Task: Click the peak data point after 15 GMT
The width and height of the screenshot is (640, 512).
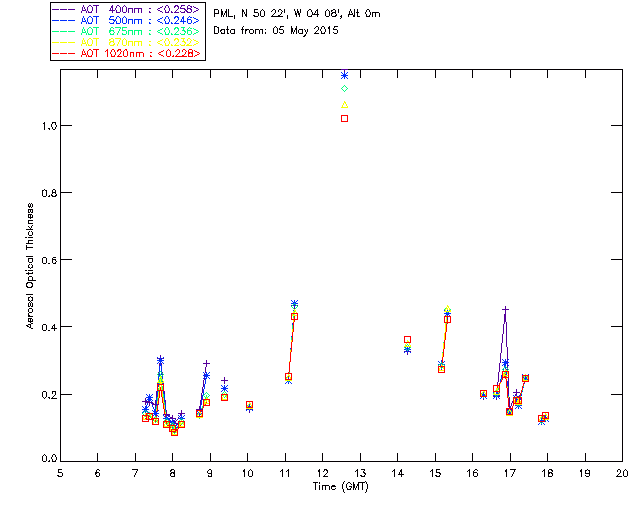Action: 447,315
